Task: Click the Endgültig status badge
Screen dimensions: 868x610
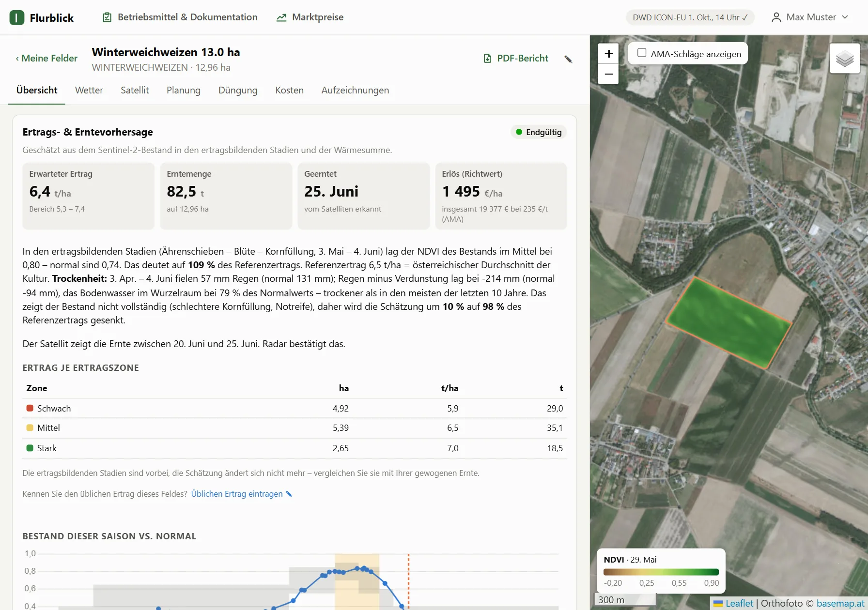Action: pos(539,132)
